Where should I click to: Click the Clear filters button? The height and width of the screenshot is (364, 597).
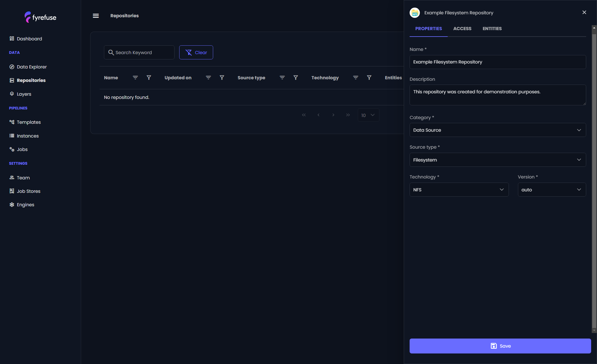[x=196, y=52]
